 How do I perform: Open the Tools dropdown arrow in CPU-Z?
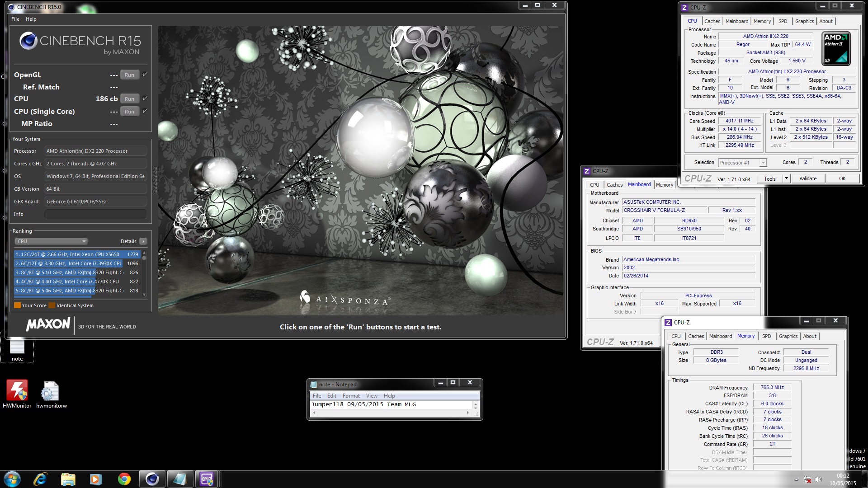[786, 178]
